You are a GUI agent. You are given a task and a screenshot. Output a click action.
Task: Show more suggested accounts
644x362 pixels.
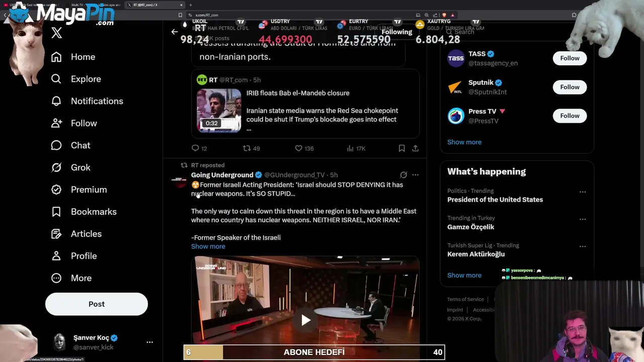pyautogui.click(x=464, y=142)
